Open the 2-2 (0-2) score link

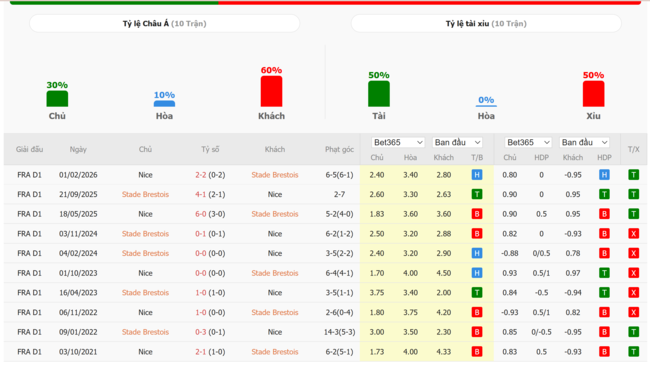[x=210, y=175]
